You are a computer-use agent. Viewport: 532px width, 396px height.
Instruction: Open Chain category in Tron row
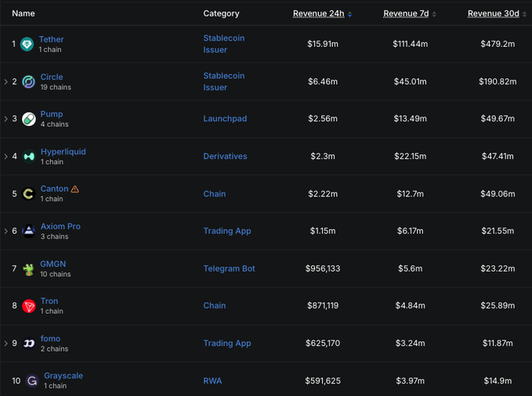(215, 305)
